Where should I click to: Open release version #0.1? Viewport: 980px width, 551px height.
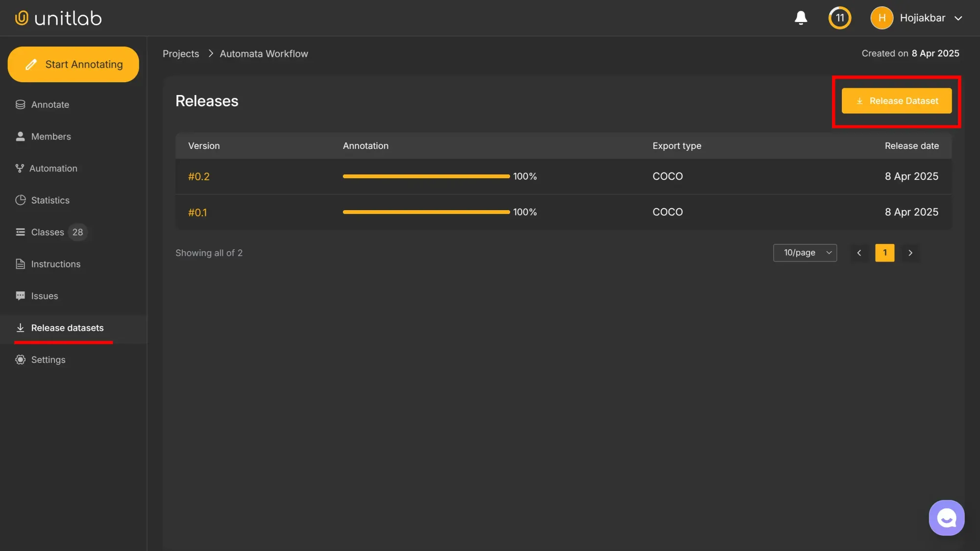pos(197,212)
